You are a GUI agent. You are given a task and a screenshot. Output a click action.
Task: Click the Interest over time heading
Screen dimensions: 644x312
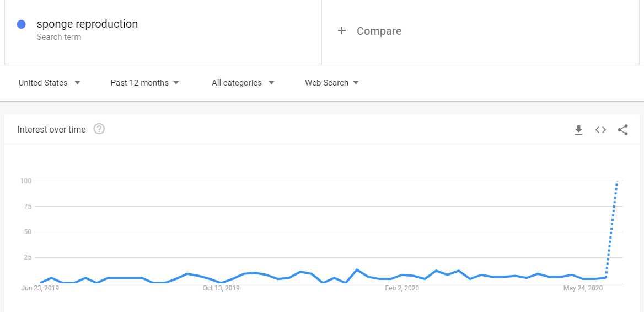pos(52,130)
